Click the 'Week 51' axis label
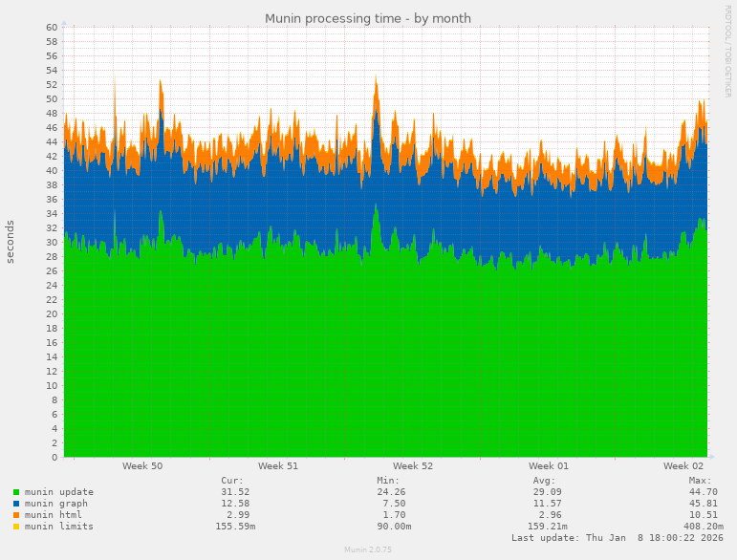Viewport: 737px width, 560px height. (x=278, y=466)
